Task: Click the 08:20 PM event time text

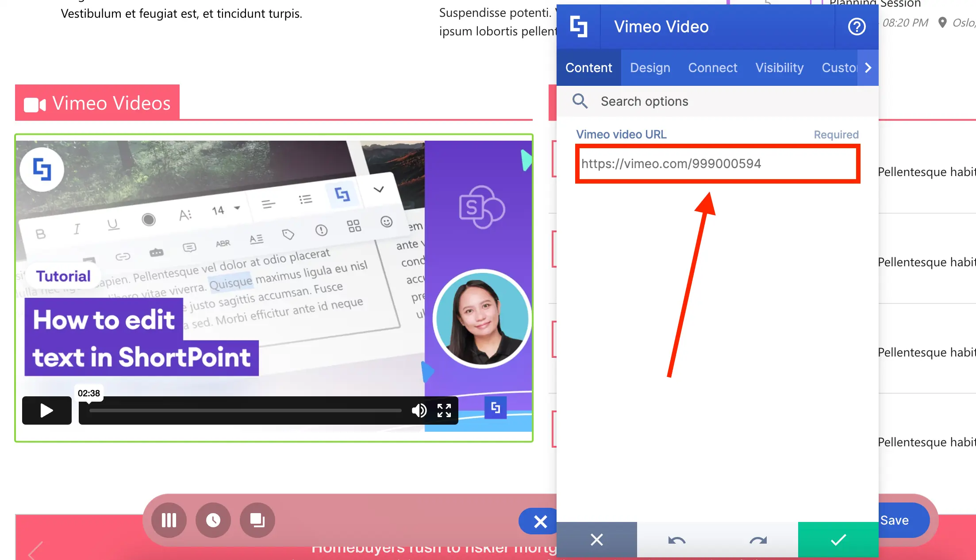Action: [905, 23]
